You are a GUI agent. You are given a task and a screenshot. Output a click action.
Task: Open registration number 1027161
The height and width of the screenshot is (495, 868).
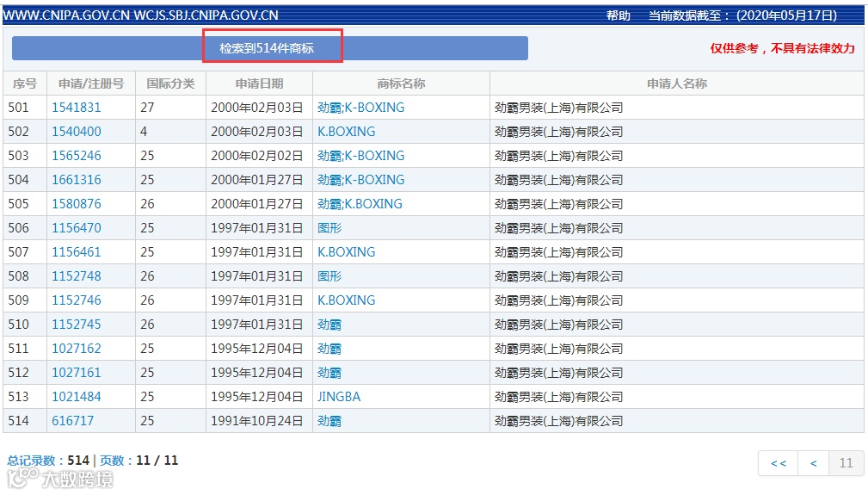click(77, 373)
